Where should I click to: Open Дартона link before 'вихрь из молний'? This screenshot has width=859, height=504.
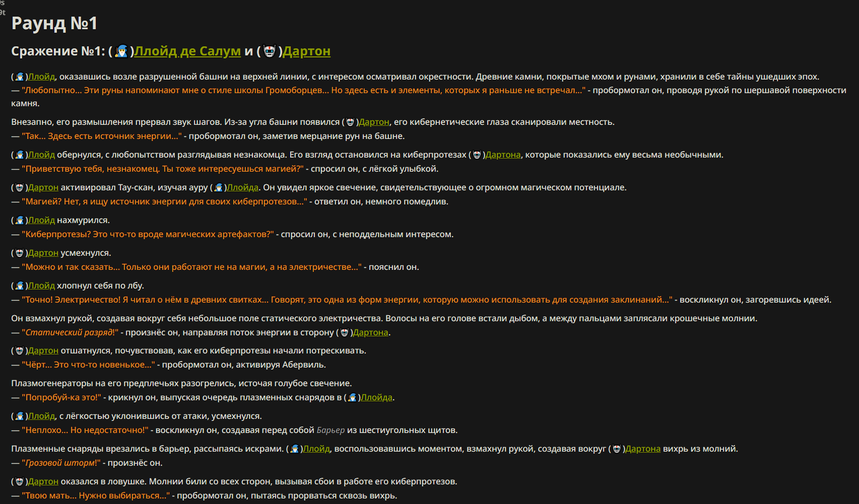click(643, 449)
